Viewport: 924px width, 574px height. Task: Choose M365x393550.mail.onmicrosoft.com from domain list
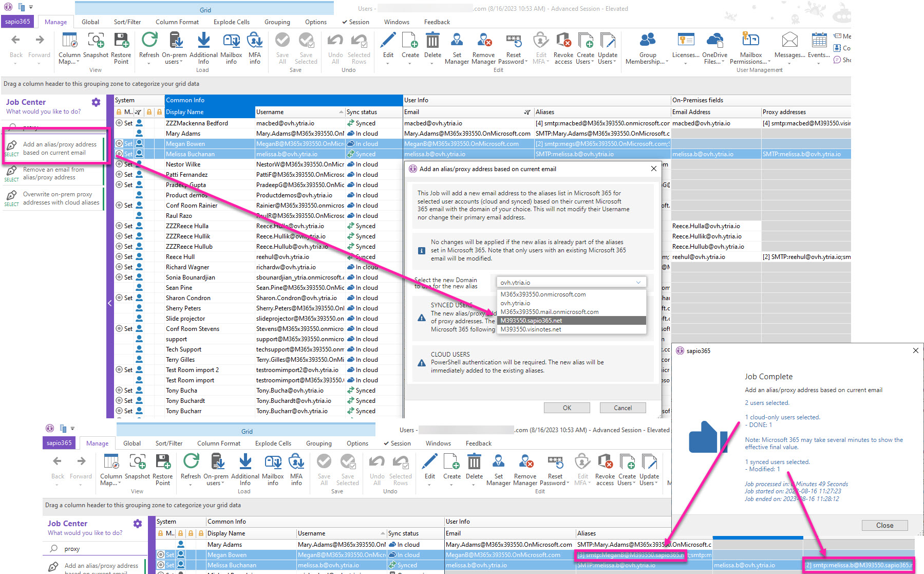pyautogui.click(x=571, y=312)
